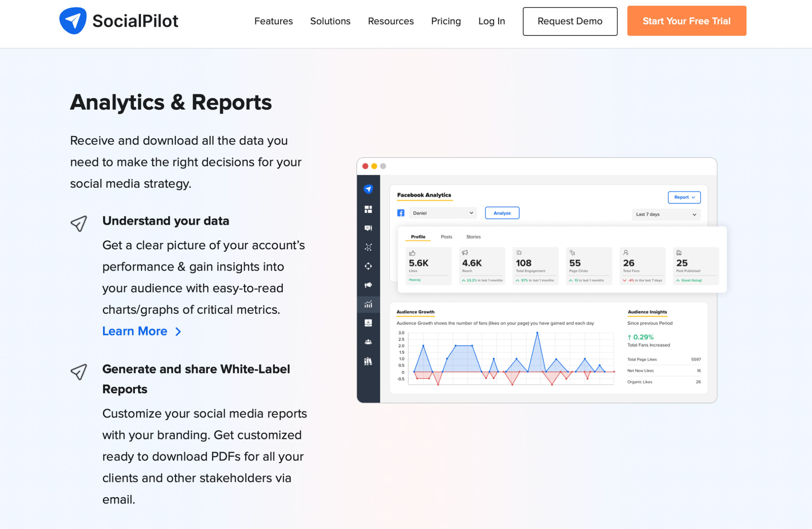This screenshot has width=812, height=529.
Task: Click the icon on Total Engagement card
Action: tap(519, 253)
